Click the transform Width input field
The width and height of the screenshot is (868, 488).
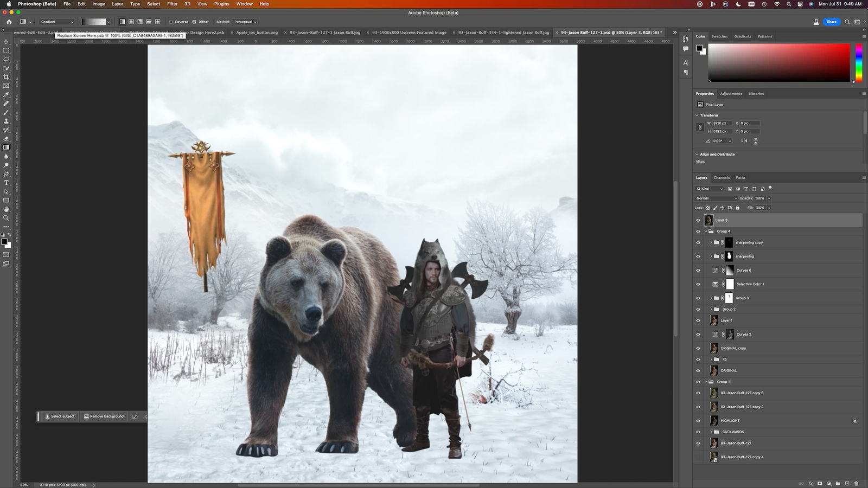click(722, 123)
